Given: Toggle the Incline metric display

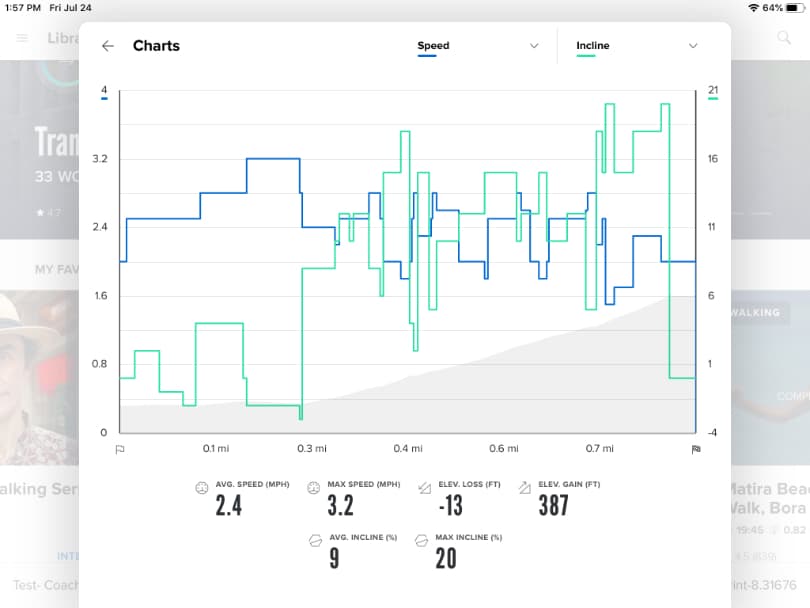Looking at the screenshot, I should coord(592,45).
